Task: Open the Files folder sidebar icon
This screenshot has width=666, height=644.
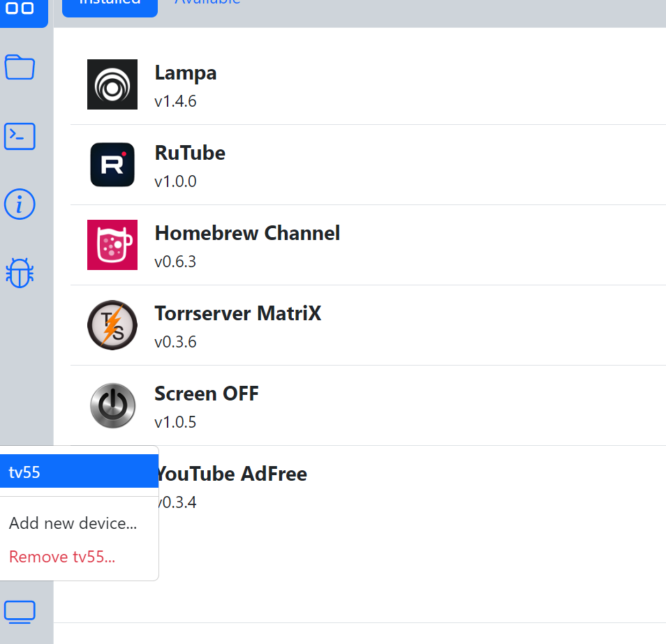Action: [x=20, y=68]
